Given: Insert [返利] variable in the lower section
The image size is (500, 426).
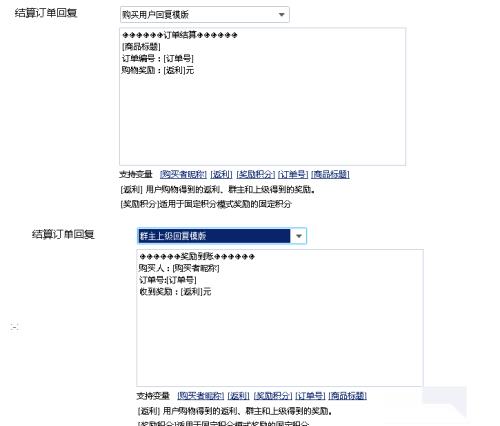Looking at the screenshot, I should (239, 396).
